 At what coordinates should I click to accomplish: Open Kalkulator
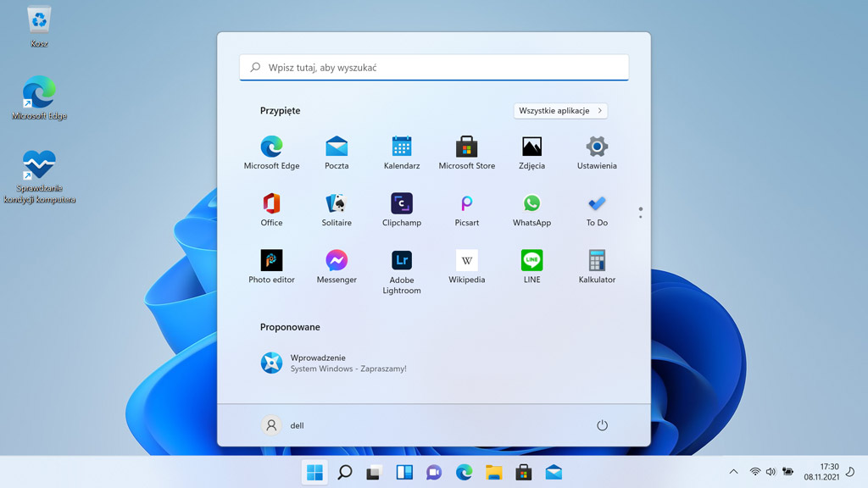click(596, 258)
